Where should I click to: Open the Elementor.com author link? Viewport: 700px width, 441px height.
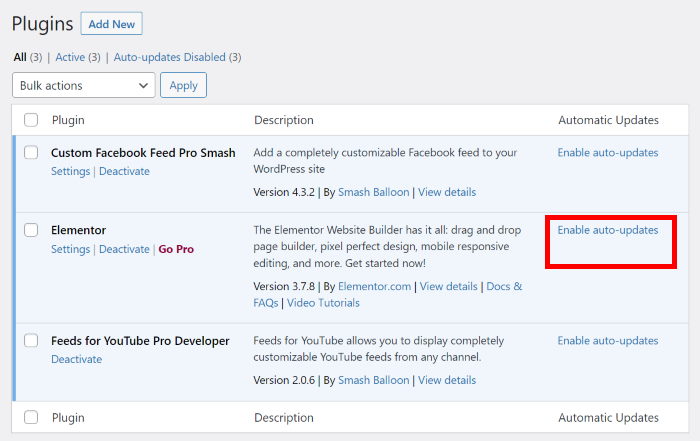point(374,287)
